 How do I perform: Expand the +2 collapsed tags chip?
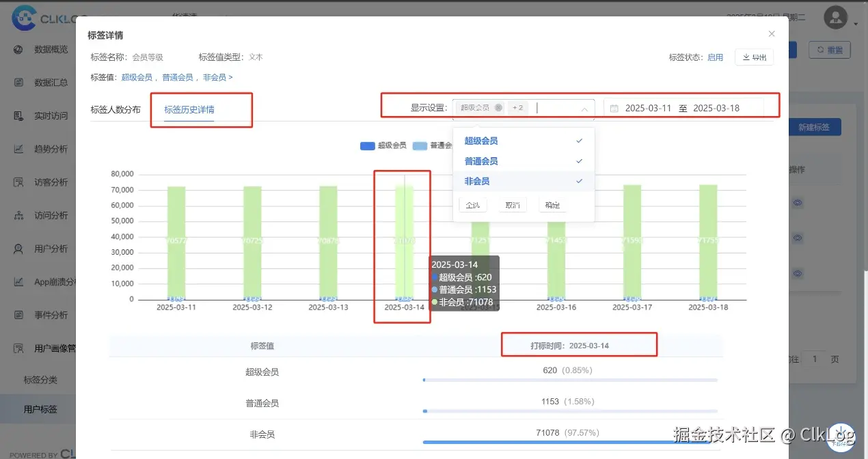(517, 108)
